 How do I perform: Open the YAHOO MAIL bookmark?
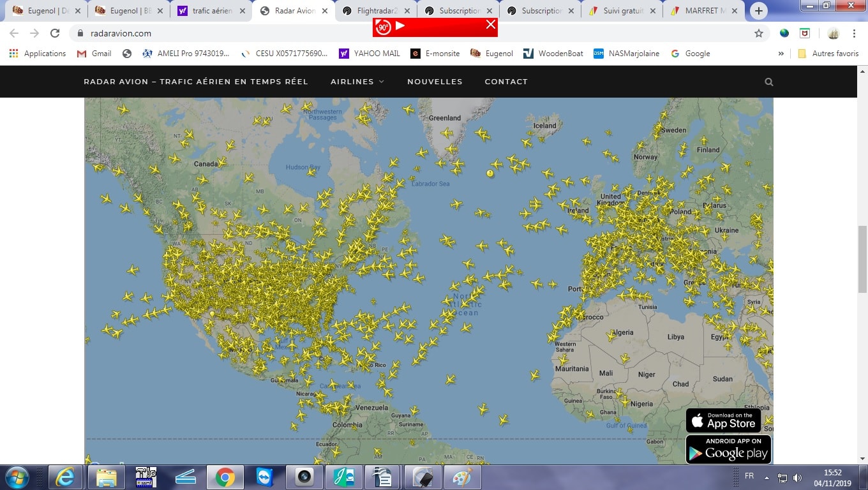click(x=370, y=54)
